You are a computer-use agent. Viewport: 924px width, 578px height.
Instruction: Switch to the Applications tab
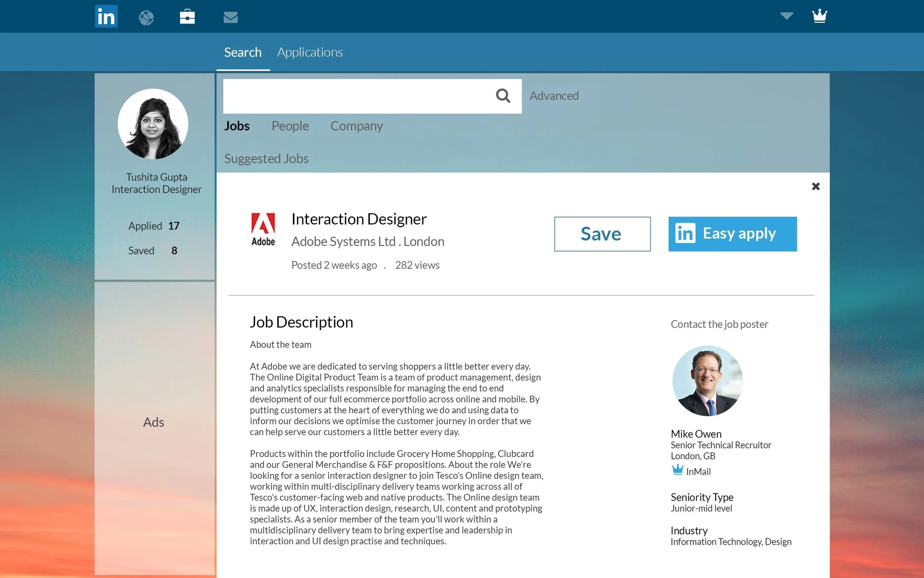click(x=309, y=53)
